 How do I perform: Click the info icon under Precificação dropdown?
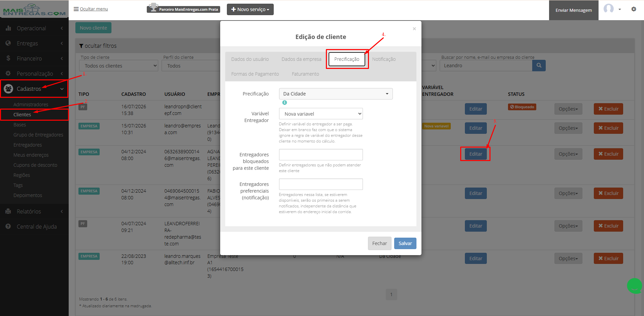pyautogui.click(x=284, y=103)
